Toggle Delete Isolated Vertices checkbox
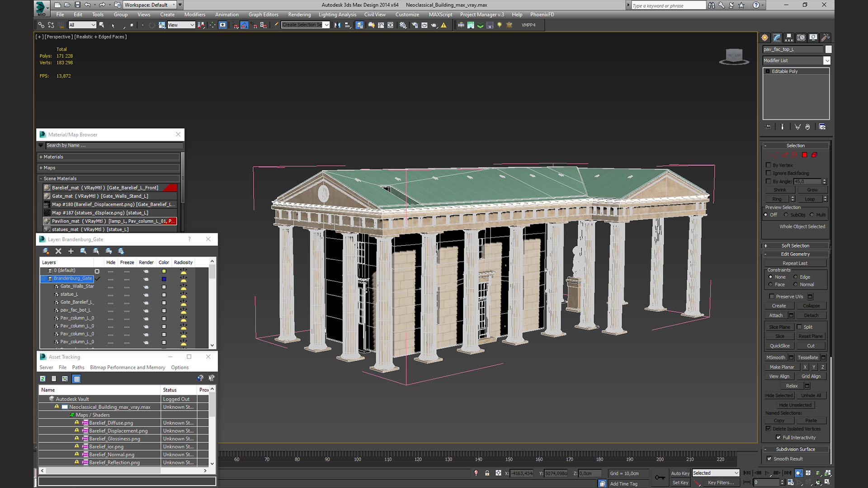This screenshot has width=868, height=488. click(x=768, y=429)
